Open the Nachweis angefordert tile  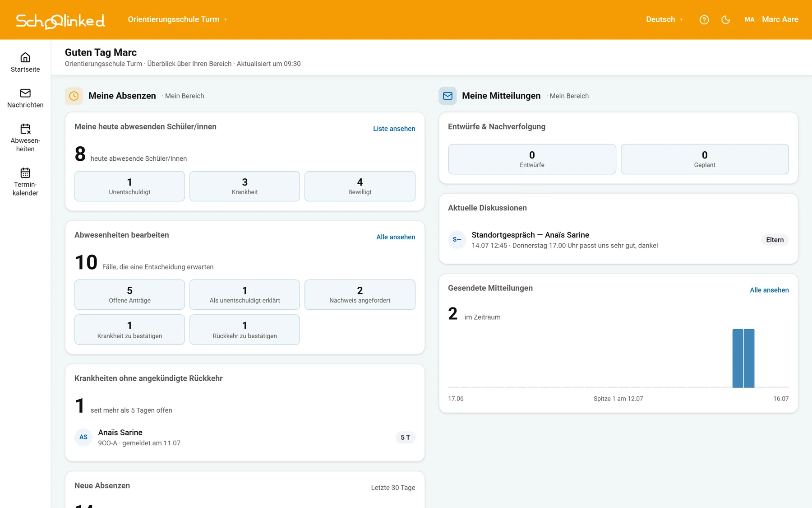tap(360, 294)
